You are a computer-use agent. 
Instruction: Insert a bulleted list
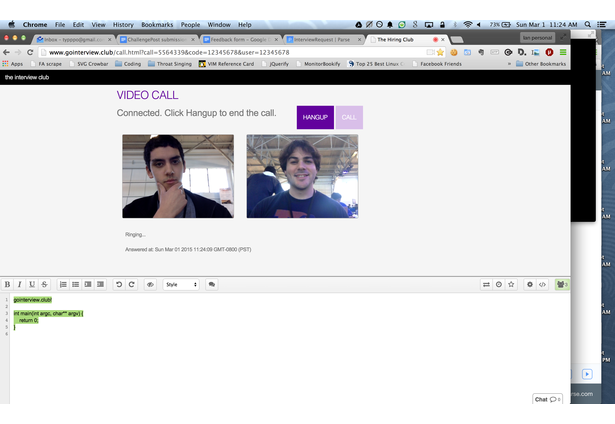click(76, 284)
